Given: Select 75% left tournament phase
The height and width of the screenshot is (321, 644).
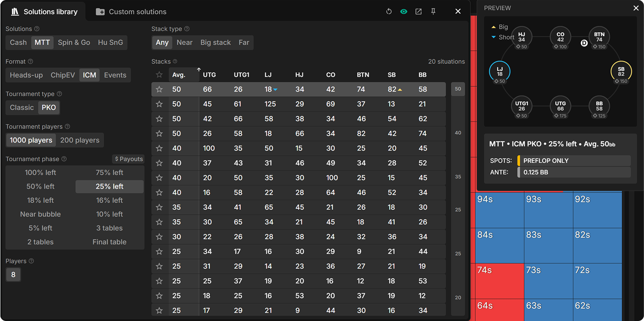Looking at the screenshot, I should [x=110, y=173].
